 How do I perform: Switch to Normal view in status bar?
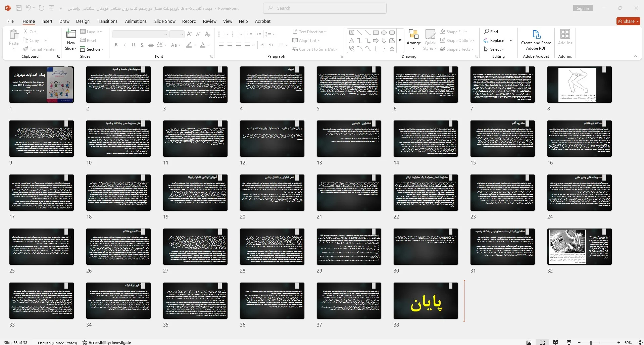pos(529,343)
